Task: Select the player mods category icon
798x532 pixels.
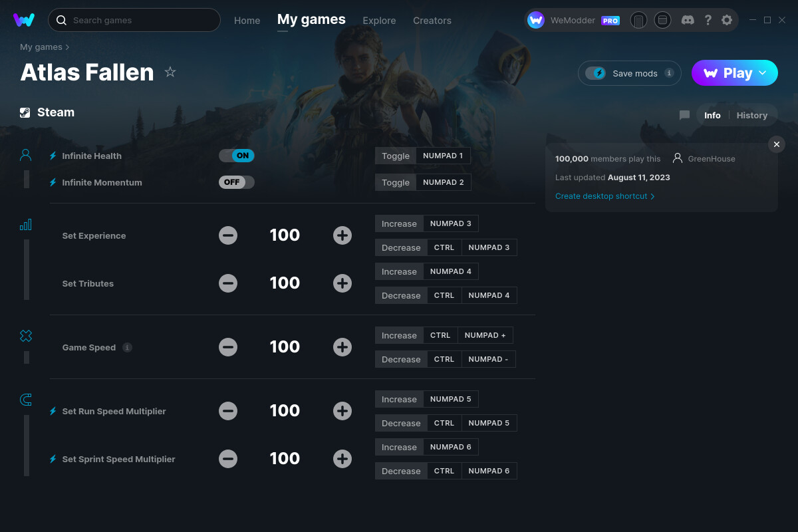Action: [x=25, y=154]
